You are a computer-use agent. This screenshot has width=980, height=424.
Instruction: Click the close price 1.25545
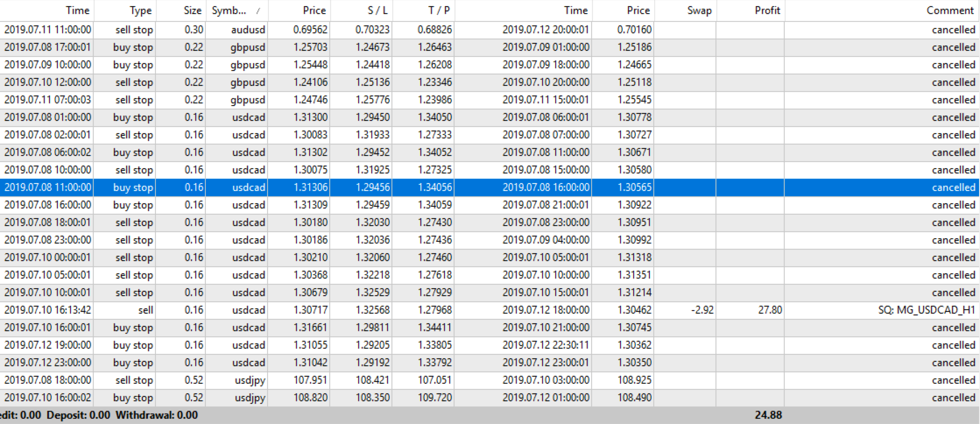tap(635, 100)
